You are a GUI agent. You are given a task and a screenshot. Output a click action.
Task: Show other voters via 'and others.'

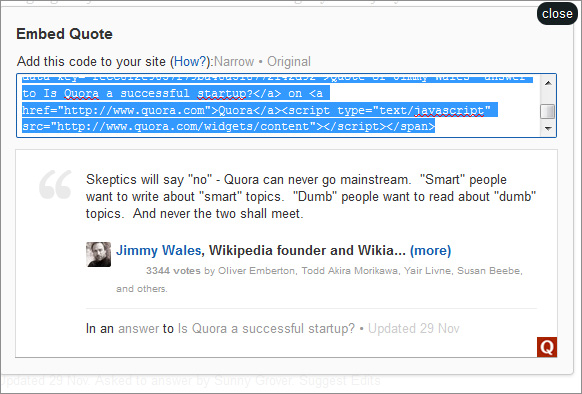(142, 289)
